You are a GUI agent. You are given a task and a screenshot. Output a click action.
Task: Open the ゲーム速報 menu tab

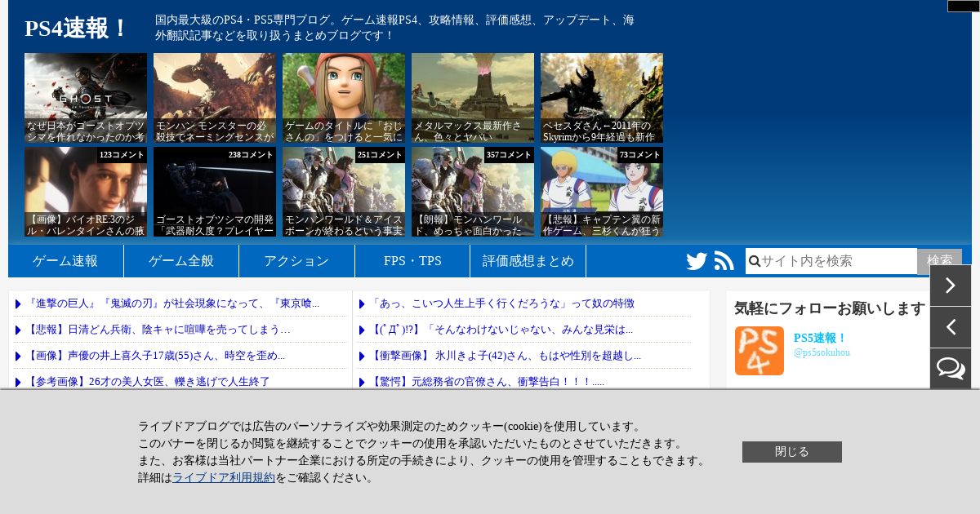pos(65,261)
